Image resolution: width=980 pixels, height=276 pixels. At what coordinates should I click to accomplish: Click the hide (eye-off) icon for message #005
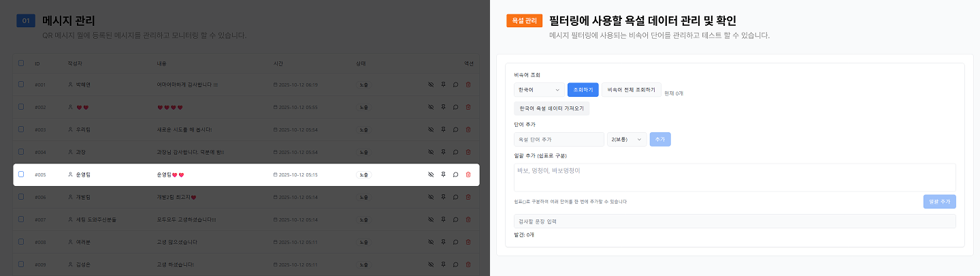(x=431, y=174)
